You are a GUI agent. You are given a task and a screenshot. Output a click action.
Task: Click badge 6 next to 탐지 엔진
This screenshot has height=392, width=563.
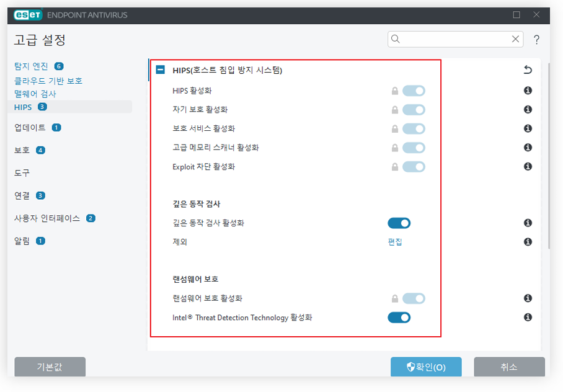[x=59, y=66]
